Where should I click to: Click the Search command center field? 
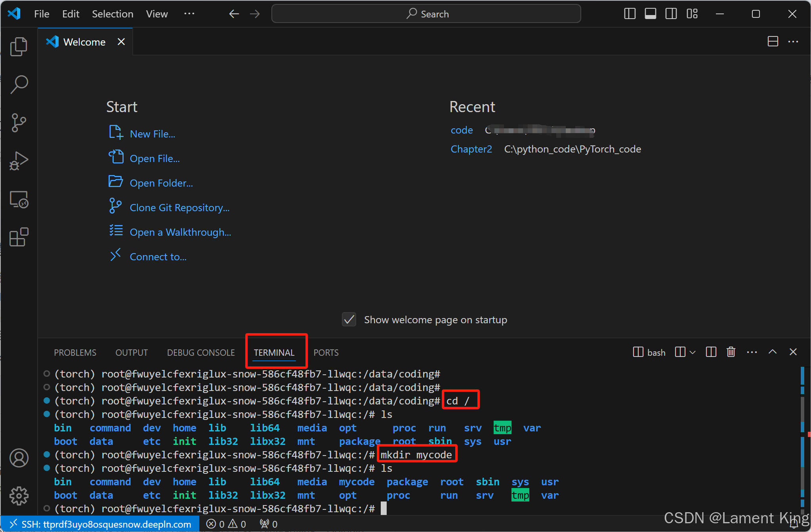[426, 14]
